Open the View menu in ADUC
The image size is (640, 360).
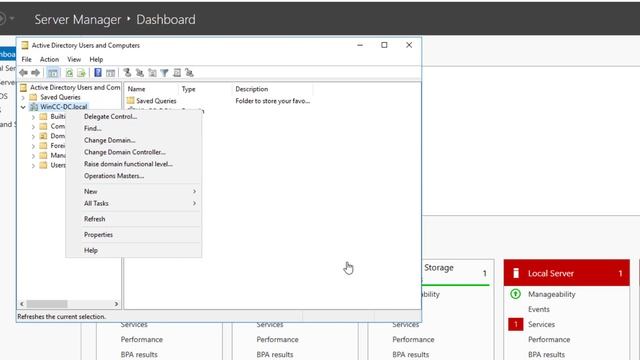(x=74, y=59)
